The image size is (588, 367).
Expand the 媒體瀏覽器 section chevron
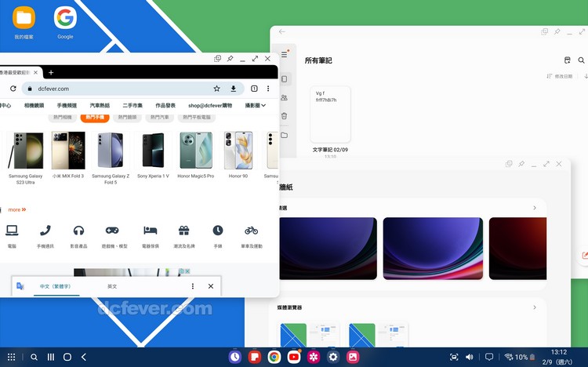coord(535,307)
